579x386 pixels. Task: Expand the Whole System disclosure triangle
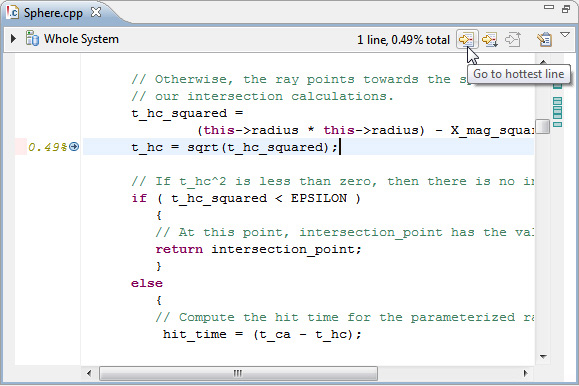click(13, 38)
